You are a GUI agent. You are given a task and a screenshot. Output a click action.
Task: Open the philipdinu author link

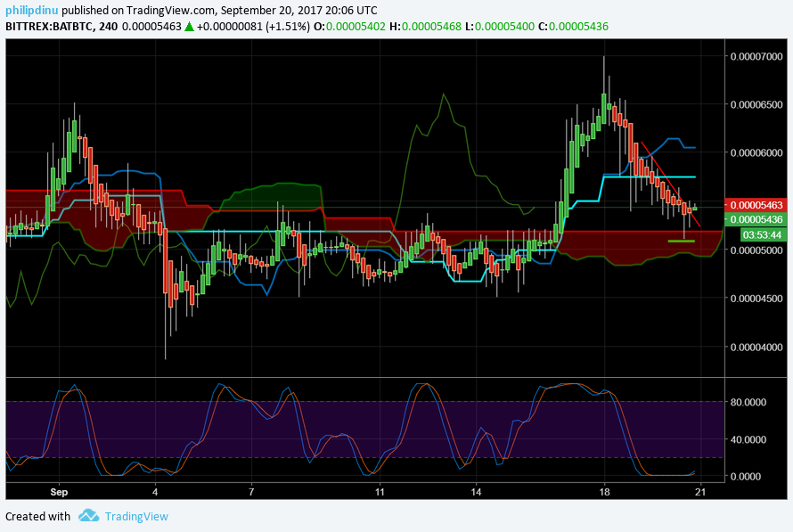click(31, 10)
